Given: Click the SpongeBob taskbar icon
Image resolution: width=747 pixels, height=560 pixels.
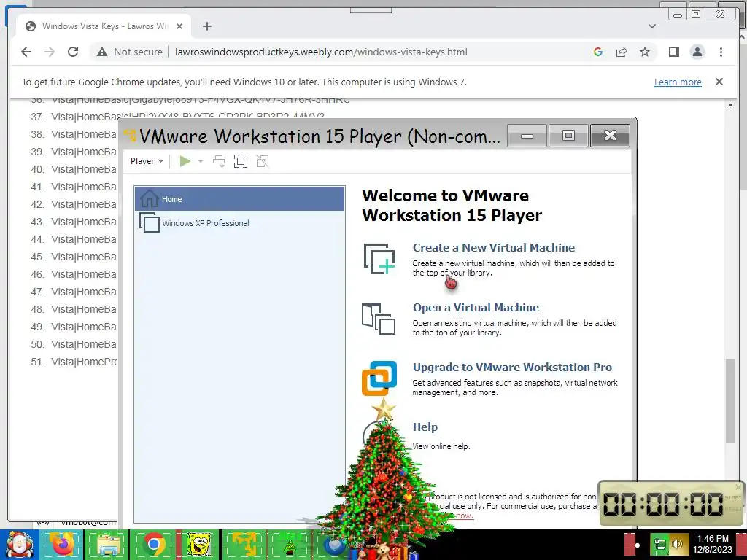Looking at the screenshot, I should point(198,545).
